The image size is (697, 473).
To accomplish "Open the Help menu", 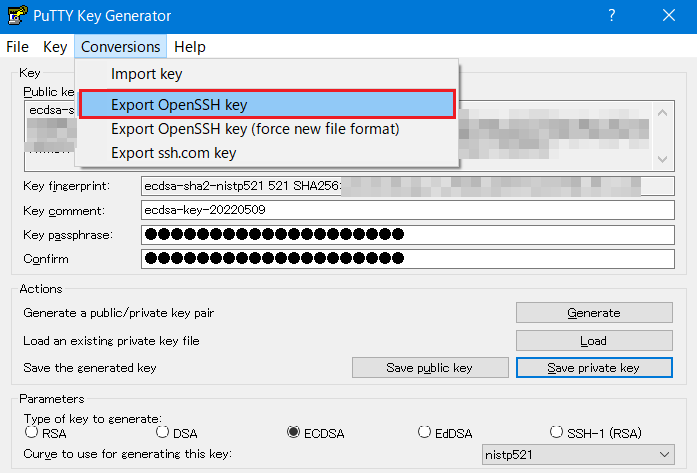I will (189, 47).
